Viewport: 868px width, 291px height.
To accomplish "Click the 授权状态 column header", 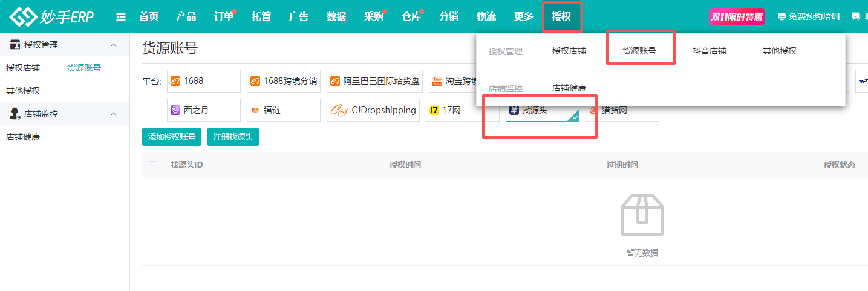I will [x=840, y=165].
